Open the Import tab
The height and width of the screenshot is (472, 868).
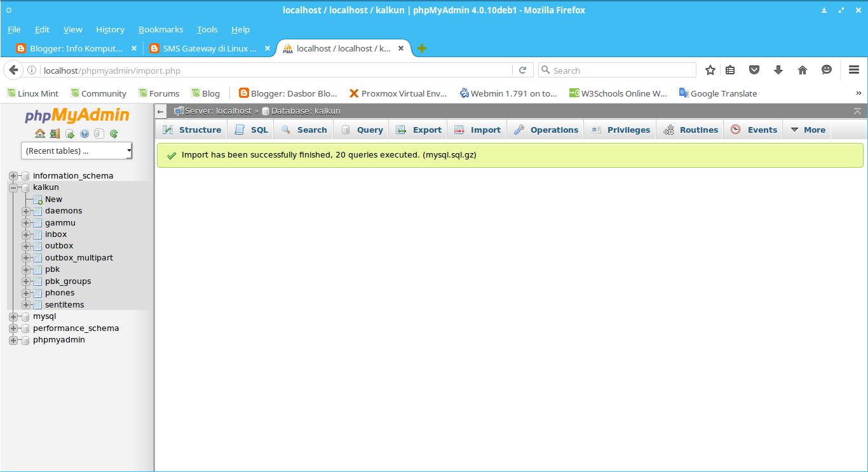tap(478, 130)
